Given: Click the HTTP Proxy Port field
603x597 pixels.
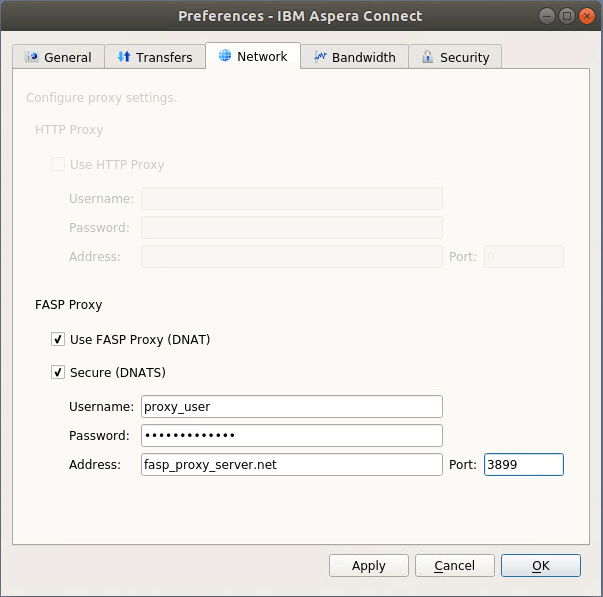Looking at the screenshot, I should point(523,257).
